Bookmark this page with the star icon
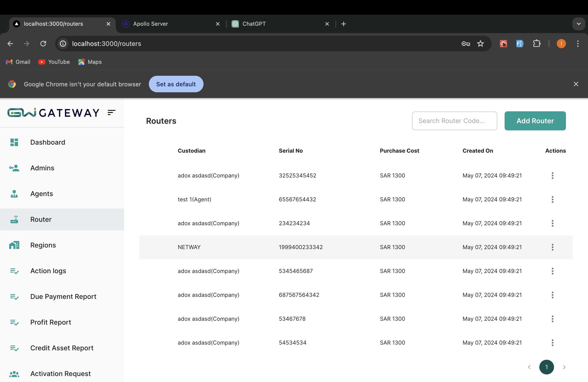The width and height of the screenshot is (588, 382). [480, 44]
